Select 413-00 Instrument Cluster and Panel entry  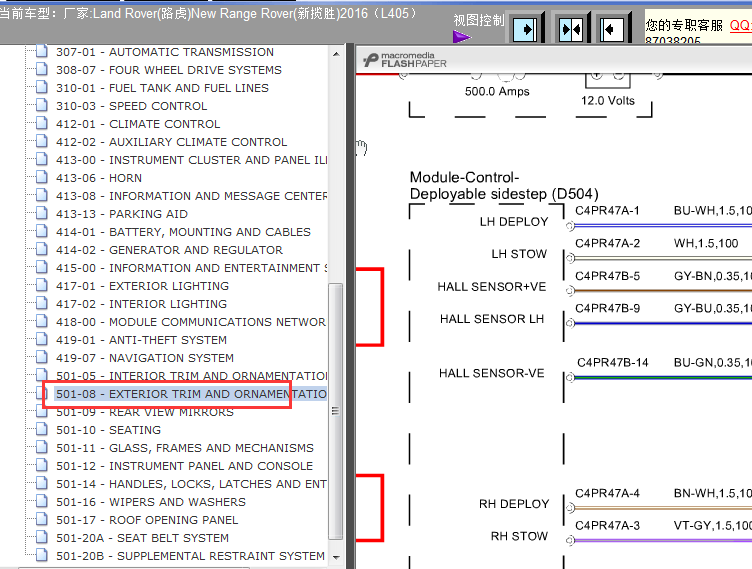(191, 160)
